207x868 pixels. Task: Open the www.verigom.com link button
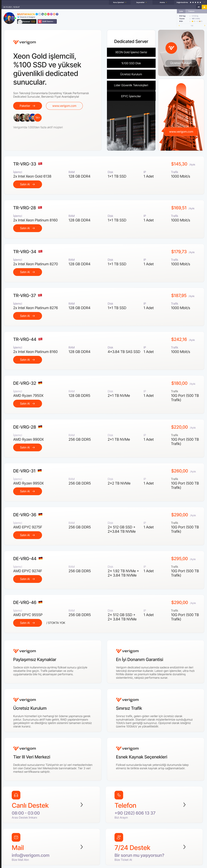(x=64, y=106)
